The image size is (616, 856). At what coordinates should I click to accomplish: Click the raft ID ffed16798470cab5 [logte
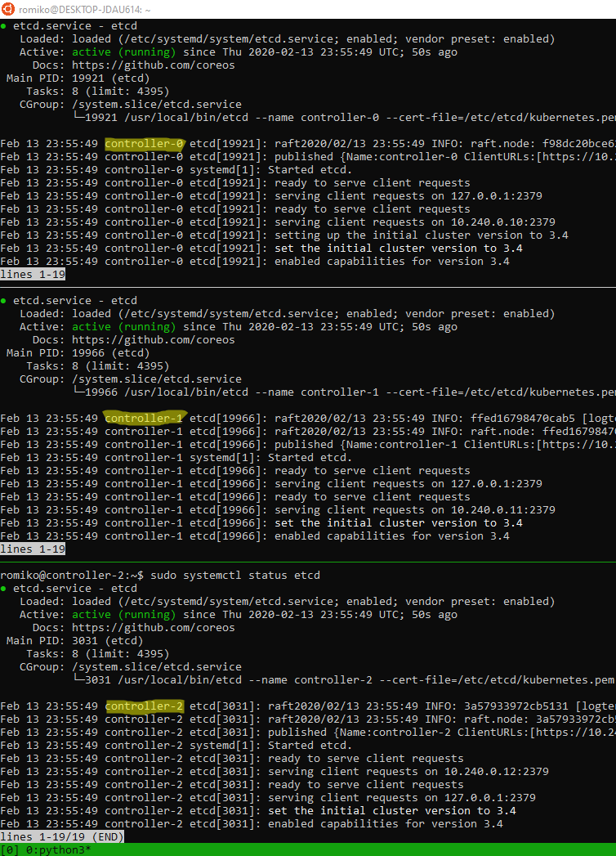coord(543,418)
